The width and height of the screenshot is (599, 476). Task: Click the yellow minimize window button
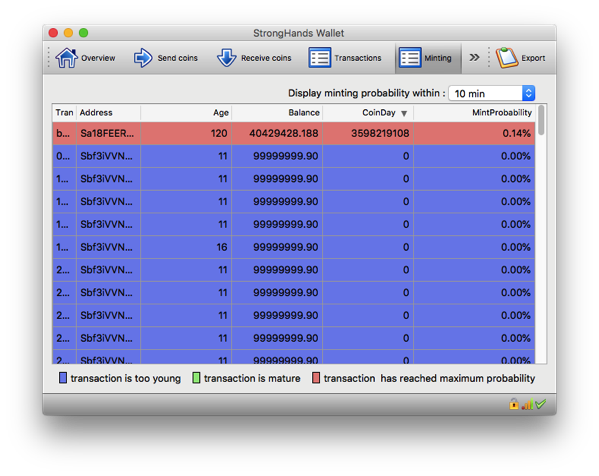click(x=68, y=33)
